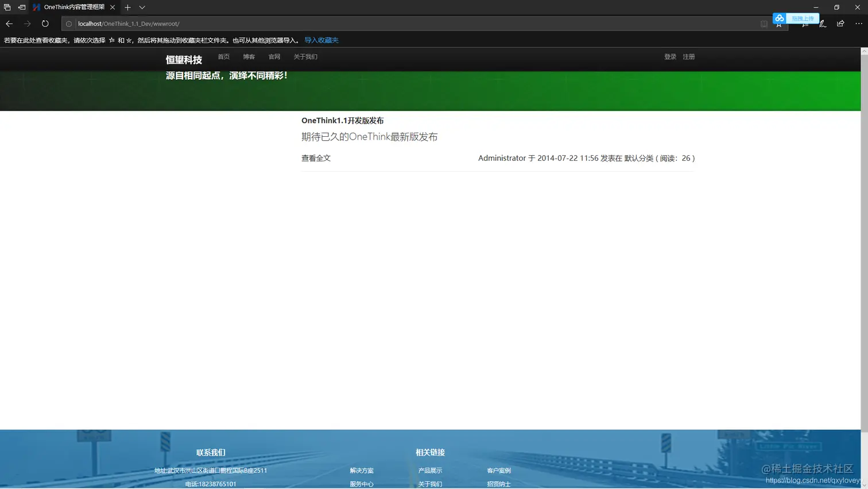Select the Web Note pen icon
The image size is (868, 489).
(822, 24)
